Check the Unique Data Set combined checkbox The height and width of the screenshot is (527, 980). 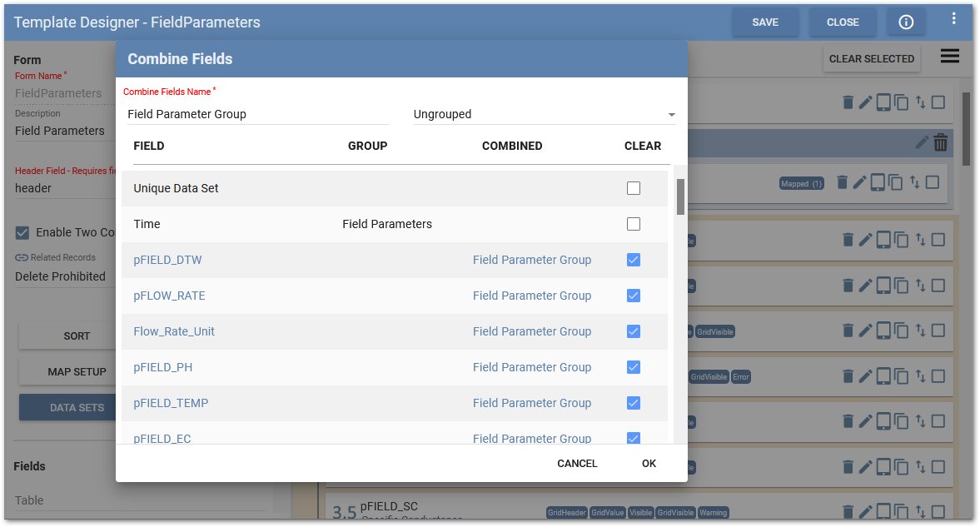[634, 188]
